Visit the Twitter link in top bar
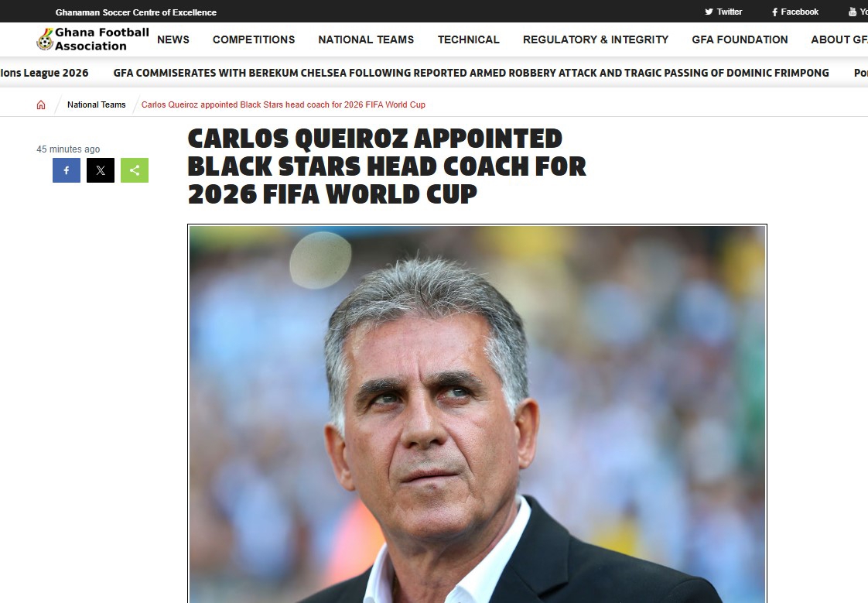Image resolution: width=868 pixels, height=603 pixels. (723, 12)
